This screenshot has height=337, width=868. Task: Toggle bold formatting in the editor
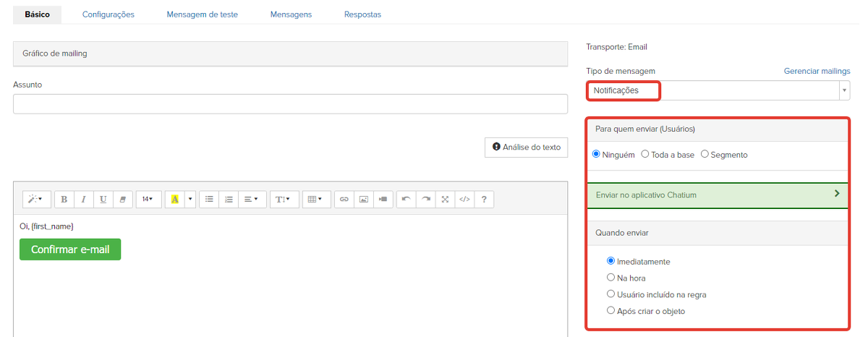click(x=64, y=199)
